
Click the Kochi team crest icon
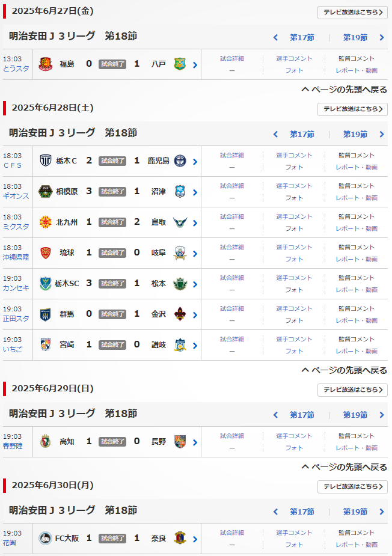[45, 441]
